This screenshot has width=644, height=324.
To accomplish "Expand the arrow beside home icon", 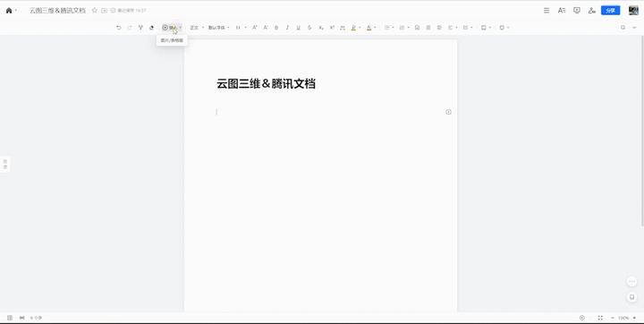I will point(15,11).
